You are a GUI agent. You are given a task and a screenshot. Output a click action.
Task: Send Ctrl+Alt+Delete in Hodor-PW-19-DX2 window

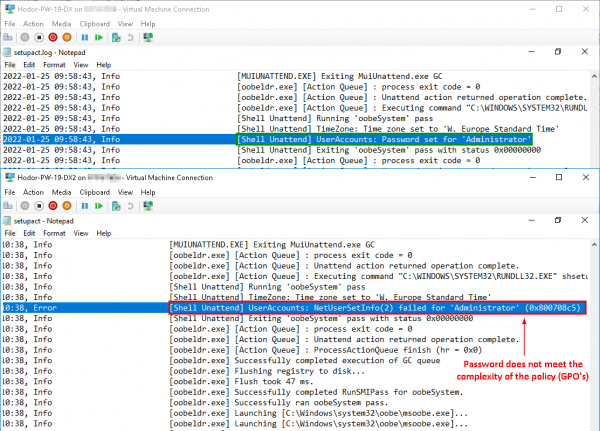(x=8, y=206)
